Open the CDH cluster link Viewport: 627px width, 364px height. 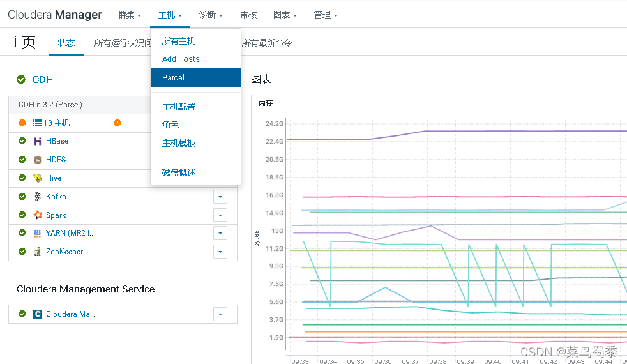tap(43, 80)
